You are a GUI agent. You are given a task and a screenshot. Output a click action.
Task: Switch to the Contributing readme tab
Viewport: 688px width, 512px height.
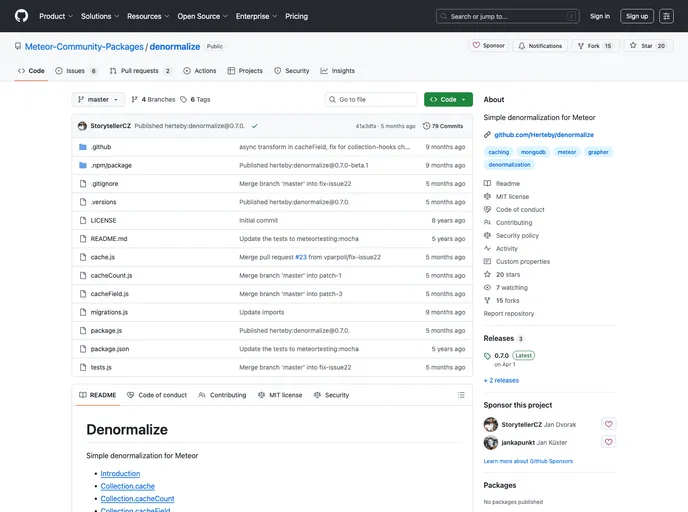222,395
